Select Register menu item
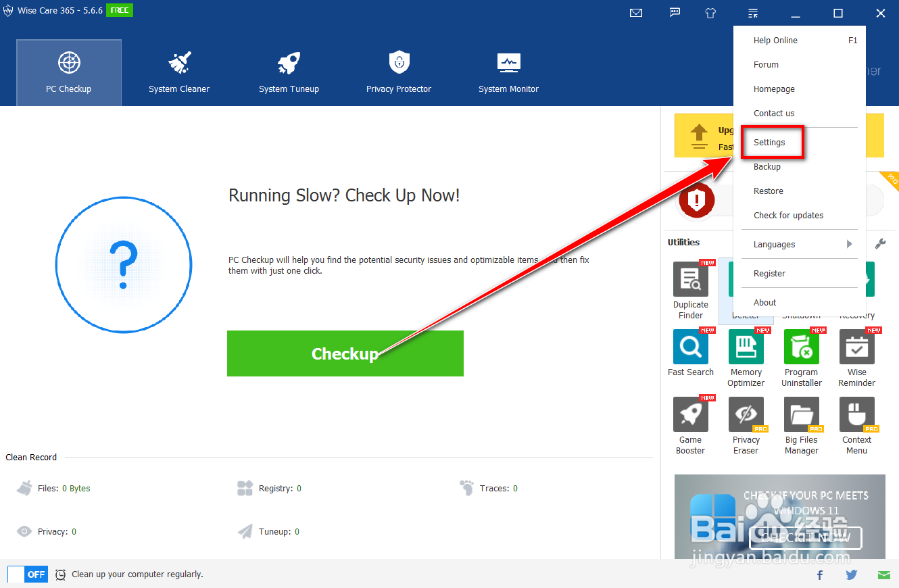Viewport: 899px width, 588px height. coord(799,274)
